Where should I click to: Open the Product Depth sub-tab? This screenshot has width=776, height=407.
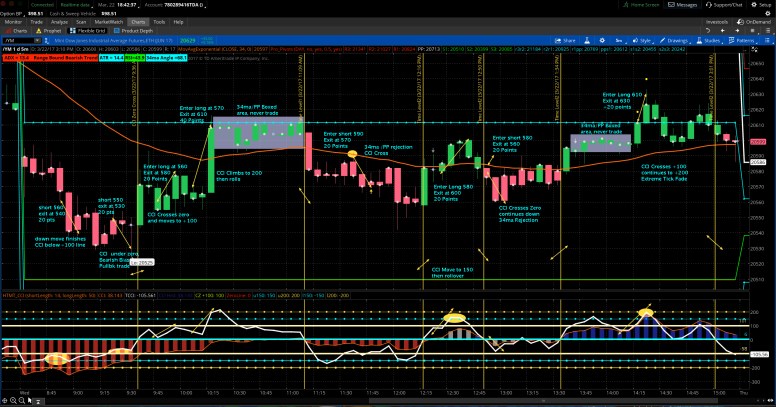[136, 29]
